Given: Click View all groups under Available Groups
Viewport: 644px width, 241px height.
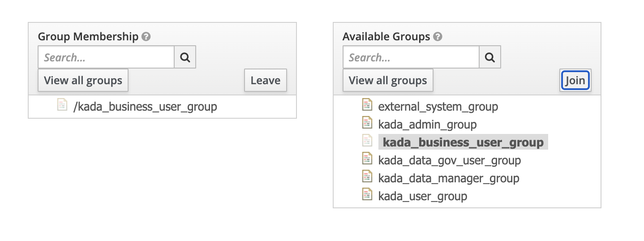Looking at the screenshot, I should tap(388, 81).
